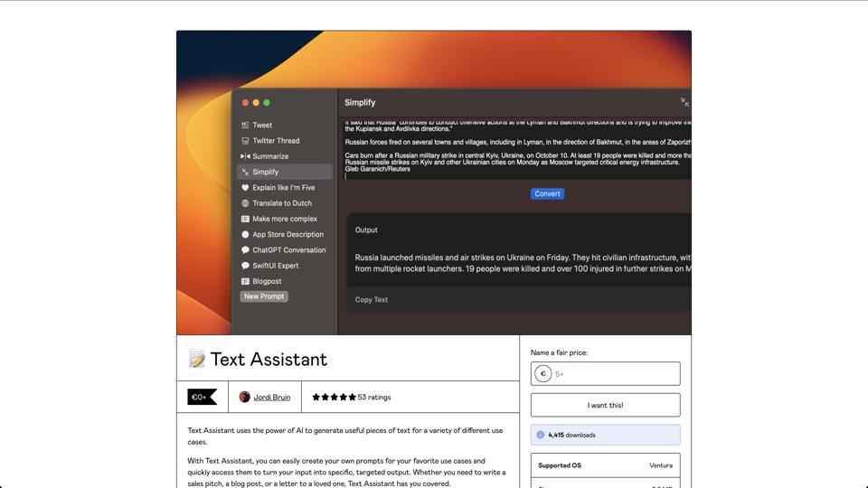Click the fair price input field
Viewport: 868px width, 488px height.
point(615,373)
